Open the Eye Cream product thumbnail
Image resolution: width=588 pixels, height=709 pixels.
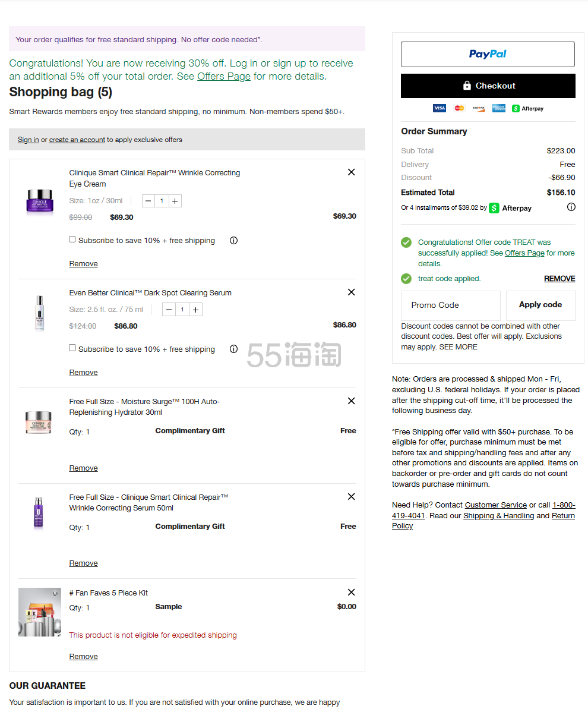tap(40, 201)
